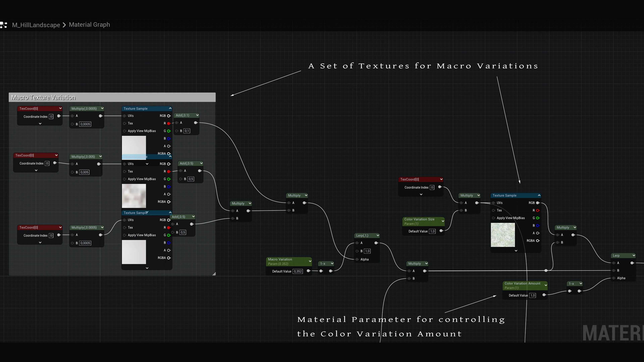Expand the Color Variation Size node chevron
The height and width of the screenshot is (362, 644).
coord(443,221)
